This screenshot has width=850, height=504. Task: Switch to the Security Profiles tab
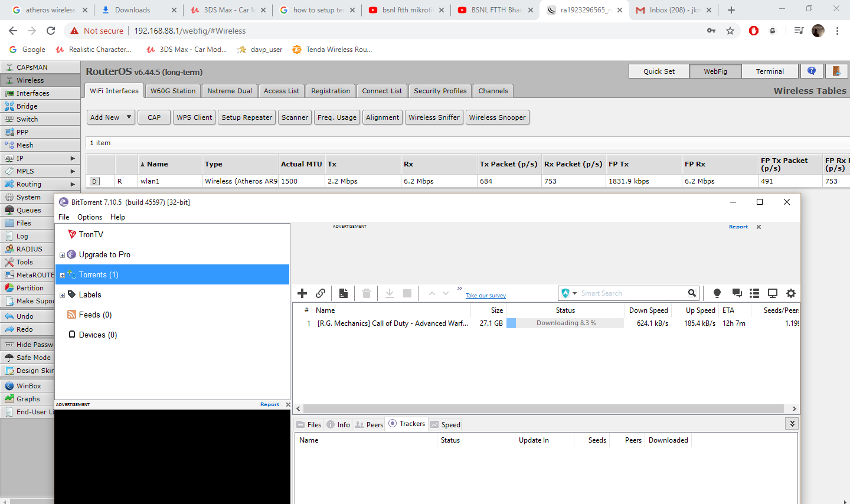point(440,91)
